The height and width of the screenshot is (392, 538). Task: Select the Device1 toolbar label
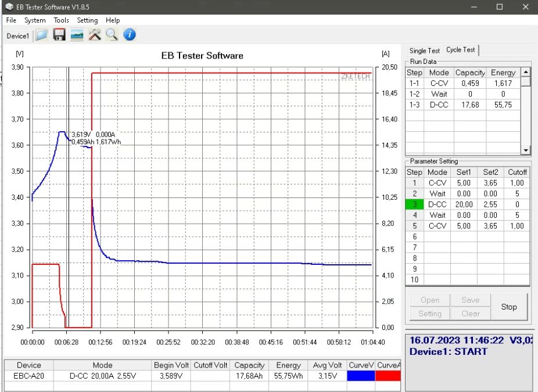pyautogui.click(x=17, y=36)
